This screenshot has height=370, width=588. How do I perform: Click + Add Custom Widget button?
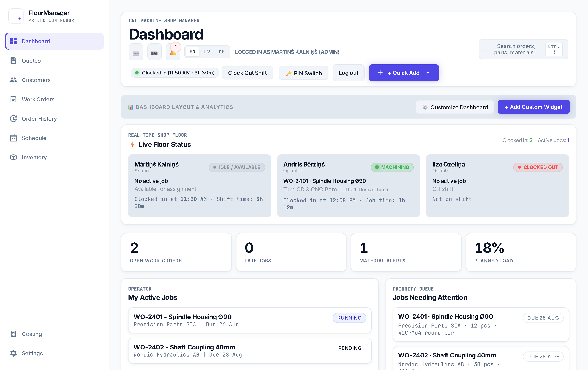click(534, 107)
